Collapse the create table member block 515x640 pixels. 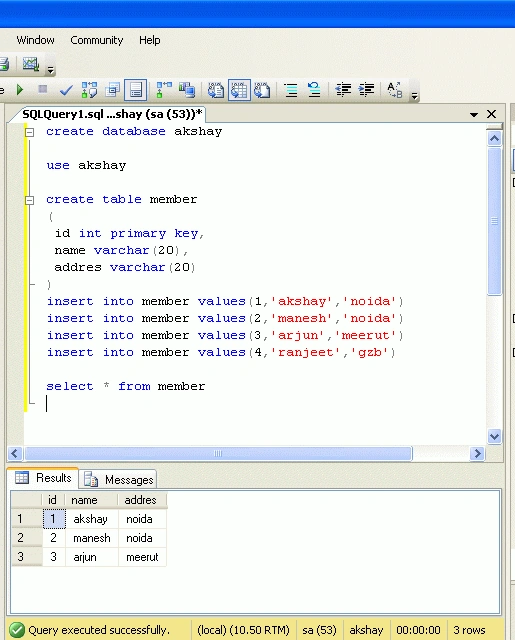[29, 200]
